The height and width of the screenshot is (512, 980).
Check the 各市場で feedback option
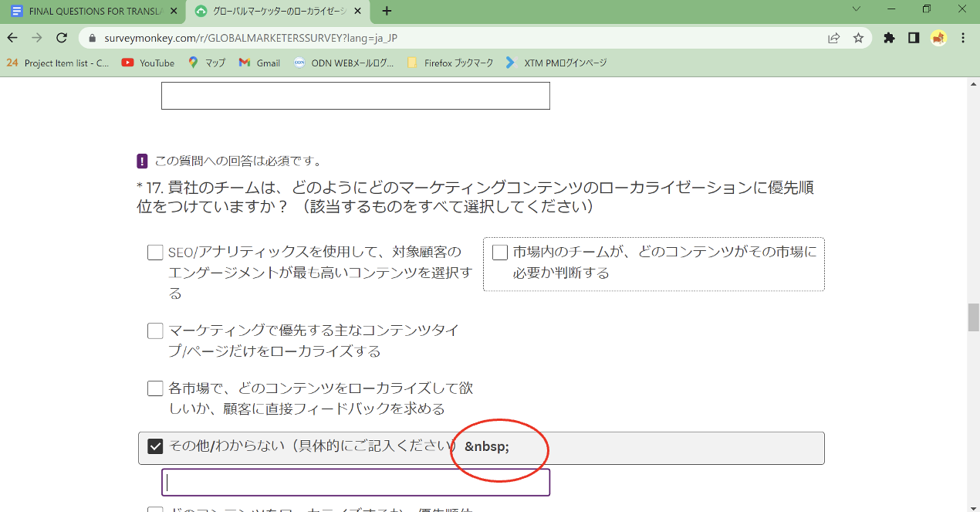click(x=155, y=388)
